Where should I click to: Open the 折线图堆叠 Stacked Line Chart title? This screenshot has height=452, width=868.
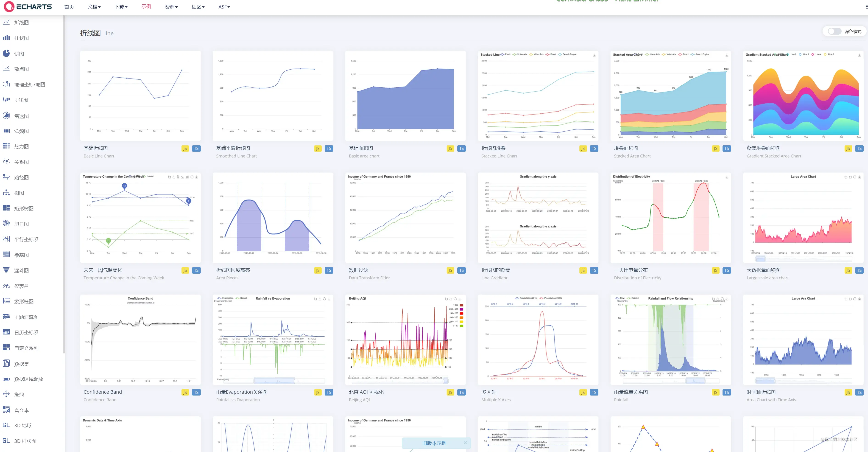tap(493, 148)
